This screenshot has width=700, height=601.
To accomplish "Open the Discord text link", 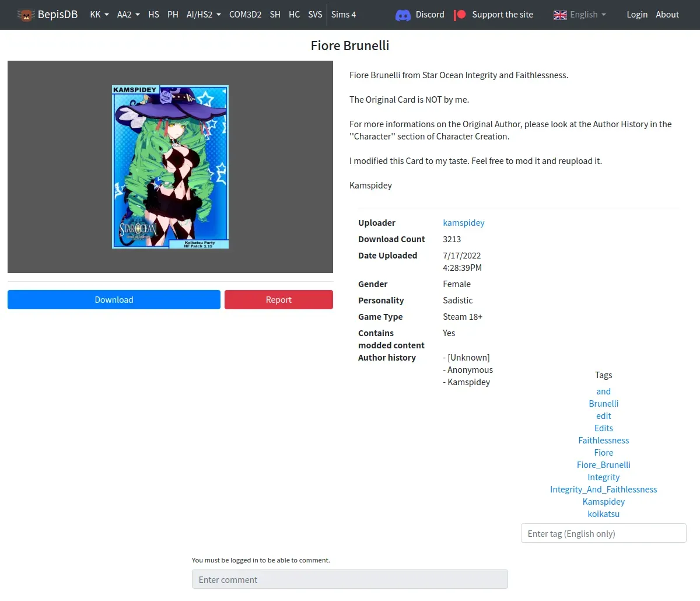I will pyautogui.click(x=430, y=15).
